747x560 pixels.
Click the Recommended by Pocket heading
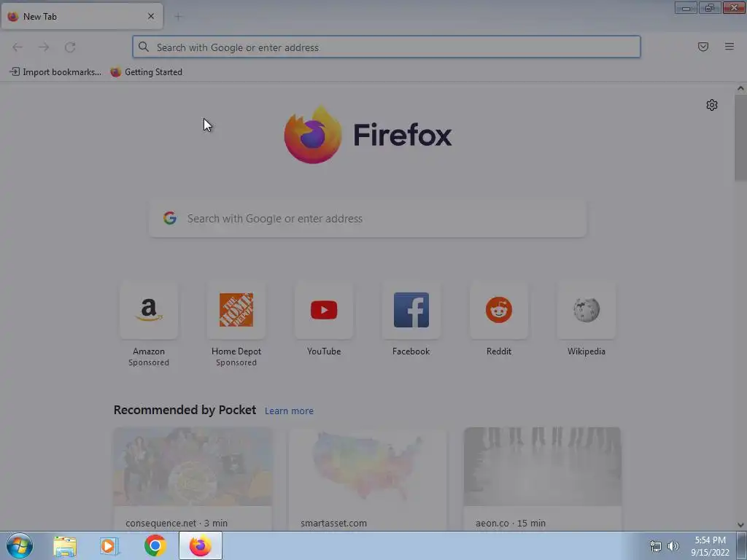coord(185,410)
